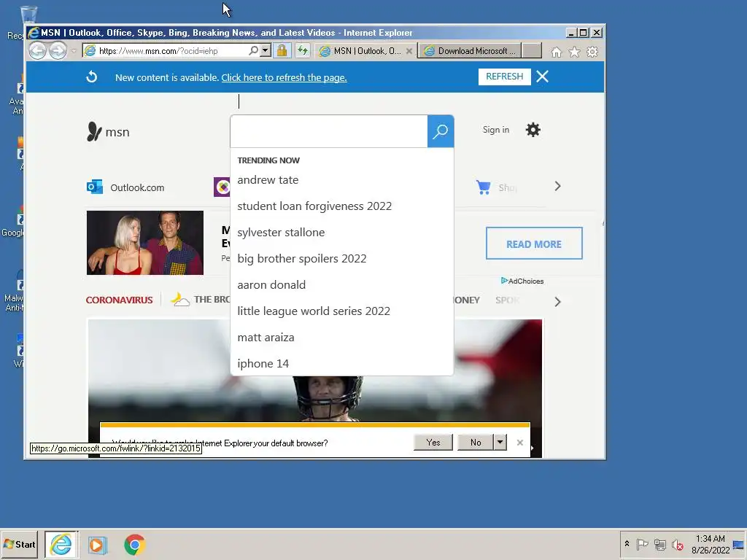Close the MSN | Outlook tab

coord(409,51)
